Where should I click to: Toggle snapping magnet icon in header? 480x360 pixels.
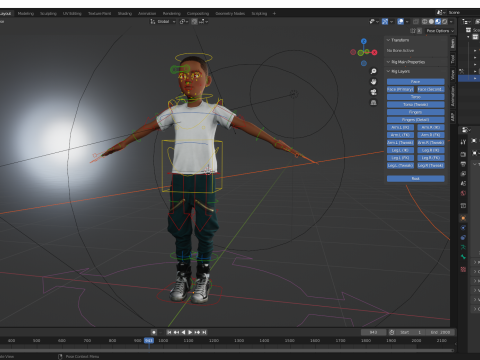[x=194, y=21]
